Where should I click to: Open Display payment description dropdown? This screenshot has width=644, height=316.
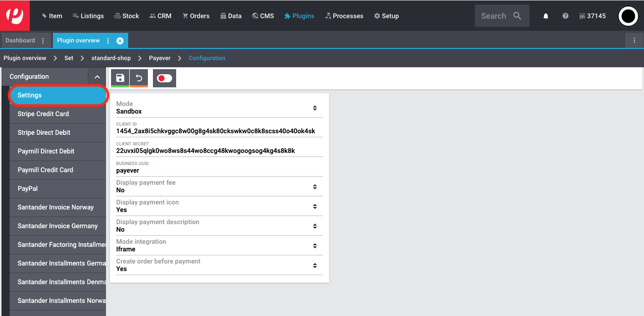coord(219,226)
